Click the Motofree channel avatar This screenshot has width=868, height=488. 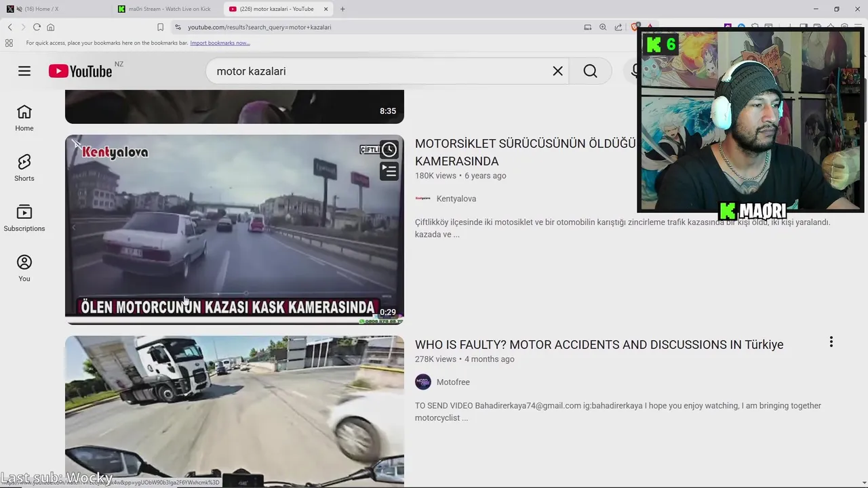423,382
